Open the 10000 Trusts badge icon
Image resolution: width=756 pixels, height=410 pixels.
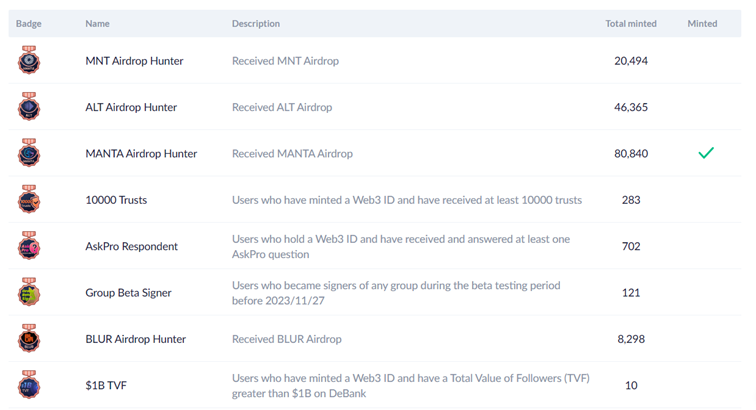pos(29,200)
